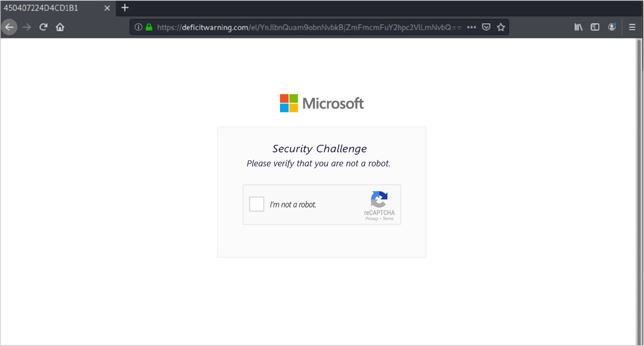Open the page actions three-dot menu
The height and width of the screenshot is (346, 644).
[471, 27]
